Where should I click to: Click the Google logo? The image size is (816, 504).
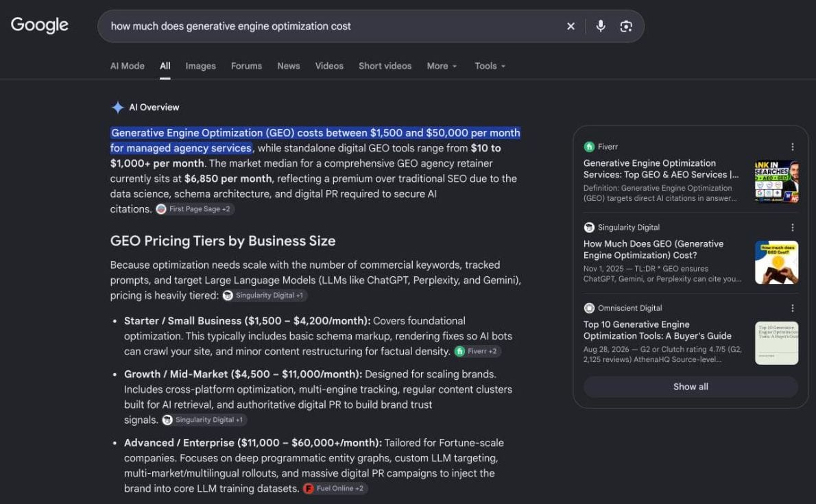click(40, 25)
